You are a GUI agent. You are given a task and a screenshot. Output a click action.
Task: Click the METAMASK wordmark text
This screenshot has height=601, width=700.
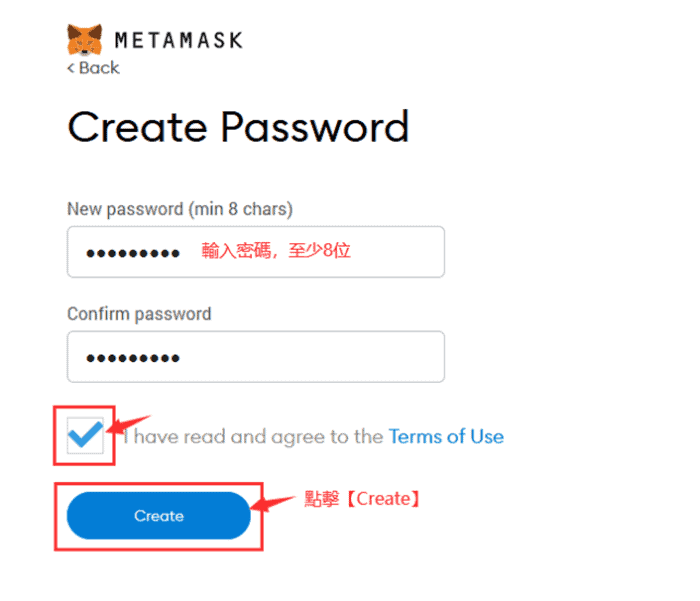click(179, 40)
